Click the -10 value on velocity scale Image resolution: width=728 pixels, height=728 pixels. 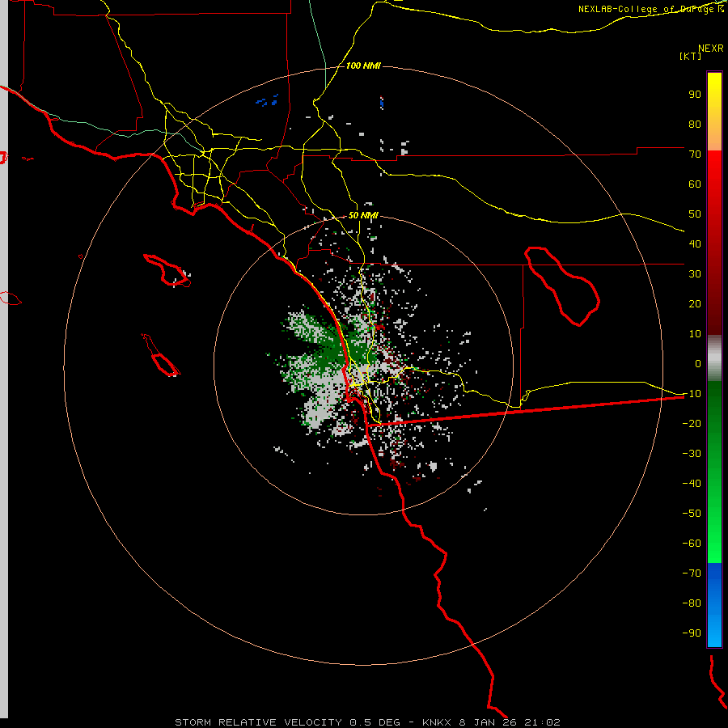coord(692,394)
